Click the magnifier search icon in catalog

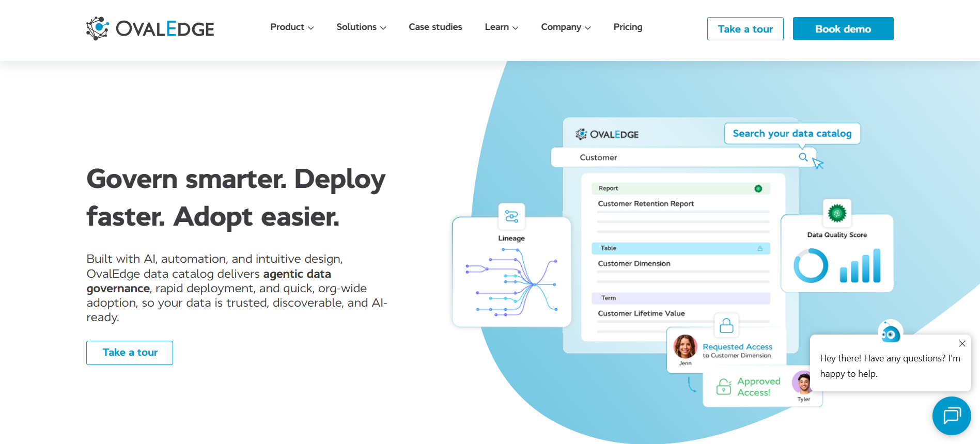803,157
